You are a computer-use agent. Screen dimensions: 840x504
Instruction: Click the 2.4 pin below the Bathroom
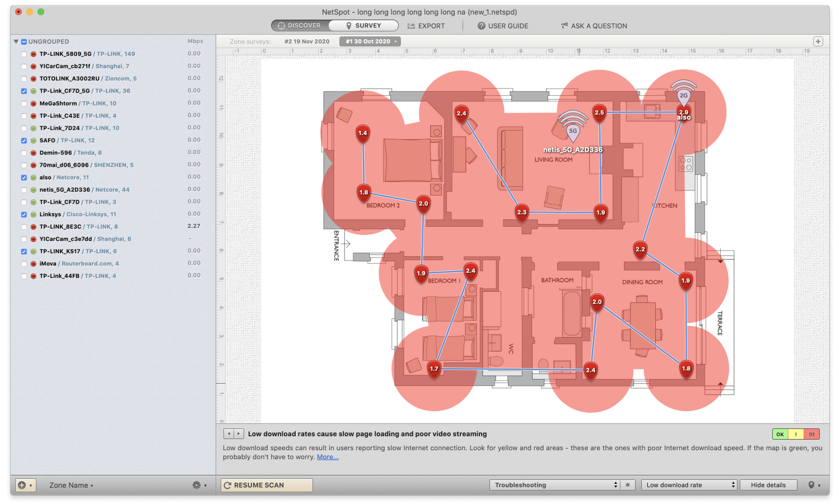coord(590,371)
